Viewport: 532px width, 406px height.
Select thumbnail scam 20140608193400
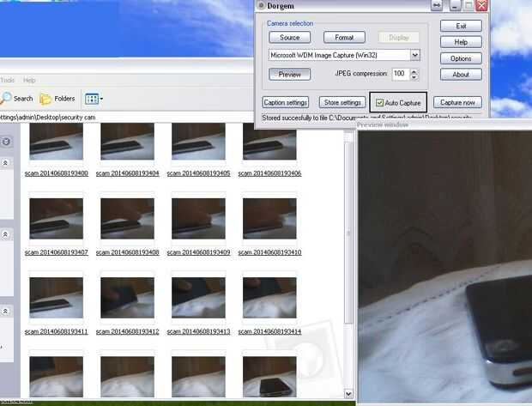pyautogui.click(x=57, y=142)
